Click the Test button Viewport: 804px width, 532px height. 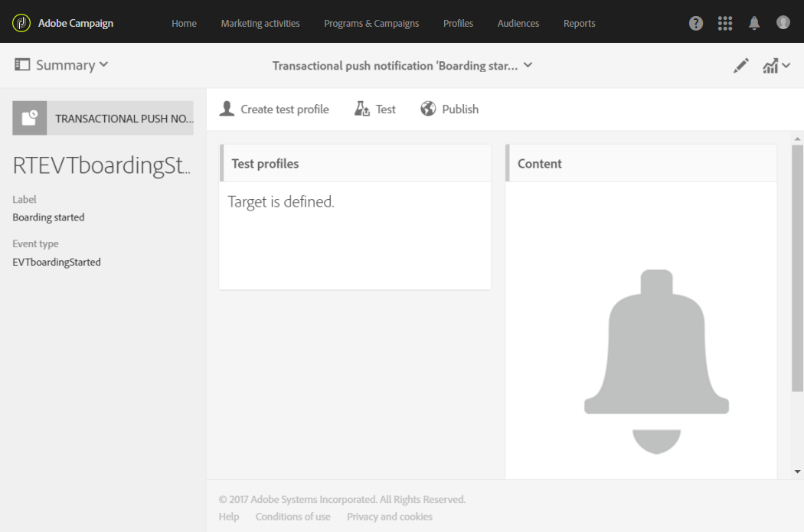tap(375, 109)
